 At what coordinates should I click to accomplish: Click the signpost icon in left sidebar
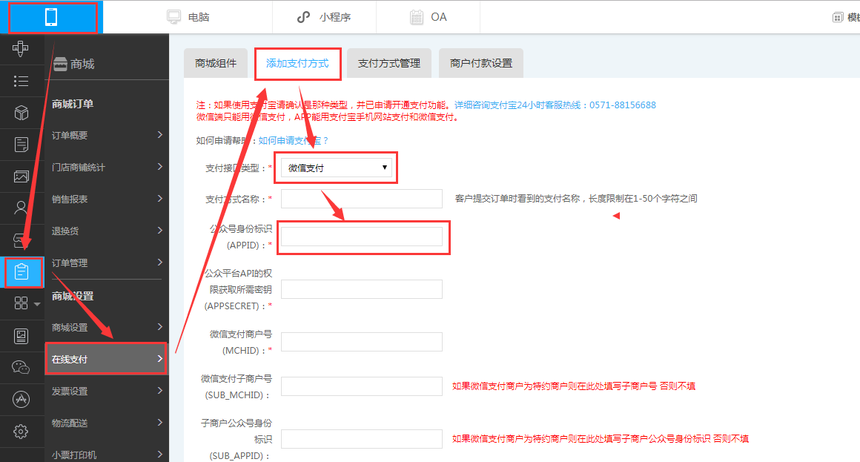pyautogui.click(x=21, y=49)
